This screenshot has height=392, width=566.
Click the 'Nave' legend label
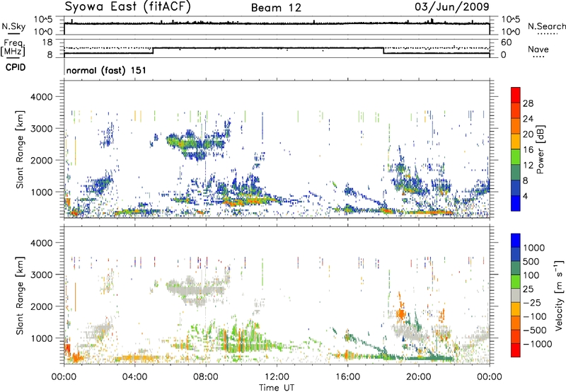click(538, 49)
